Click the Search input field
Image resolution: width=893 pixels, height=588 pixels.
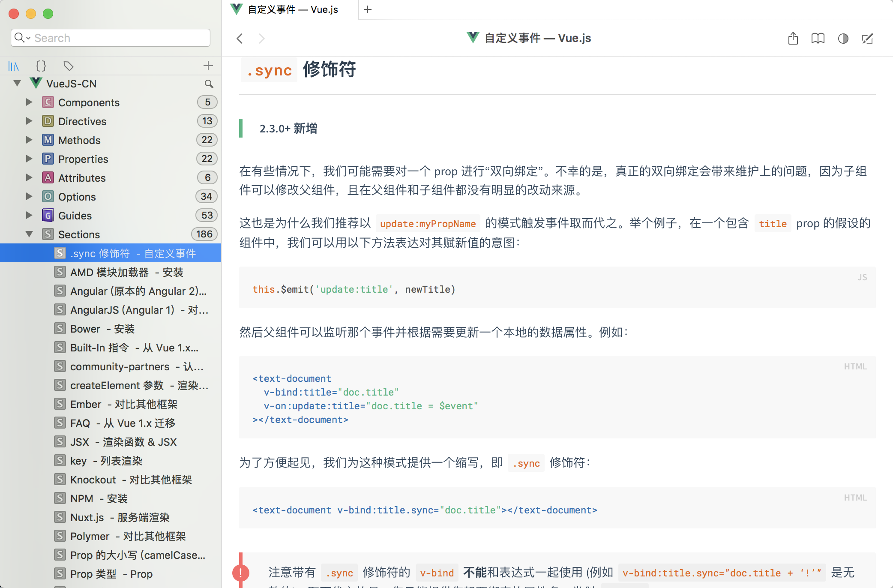click(x=120, y=38)
